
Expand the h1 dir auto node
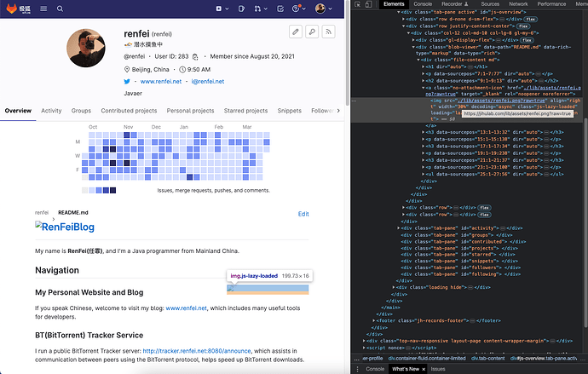click(424, 66)
